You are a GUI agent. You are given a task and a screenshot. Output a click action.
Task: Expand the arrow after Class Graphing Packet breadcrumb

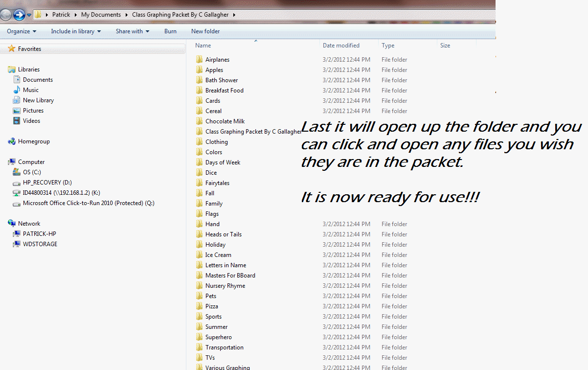tap(234, 15)
